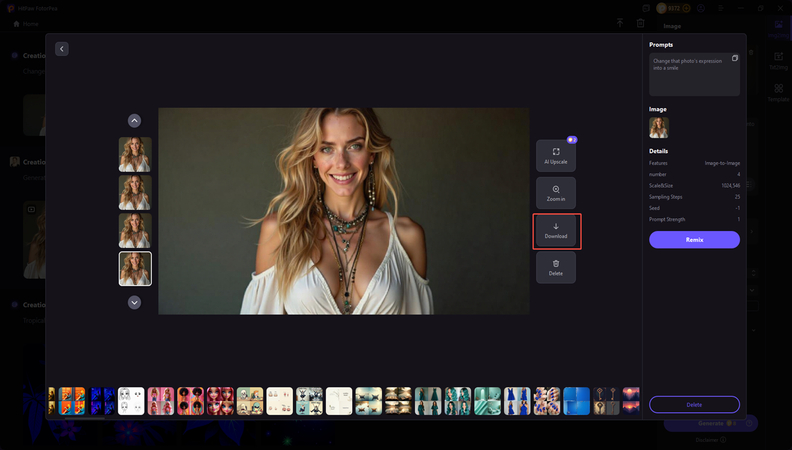Click the main portrait preview image
This screenshot has width=792, height=450.
tap(343, 211)
